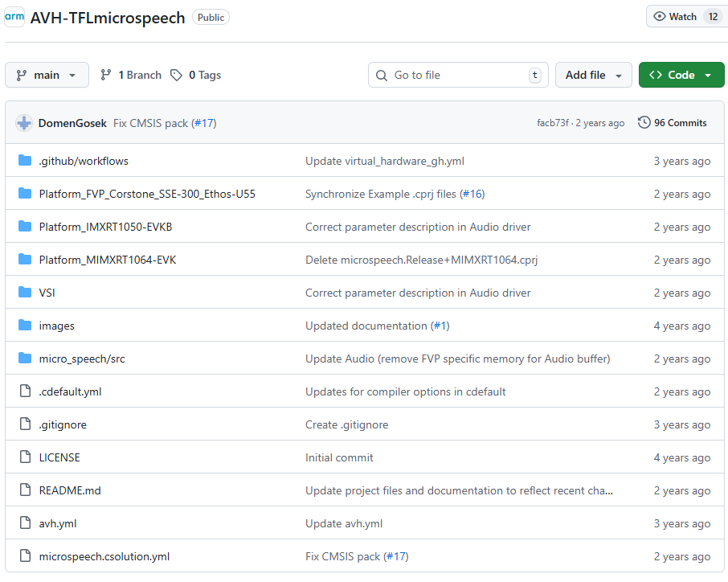Click the Arm organization logo
Image resolution: width=728 pixels, height=582 pixels.
coord(14,17)
